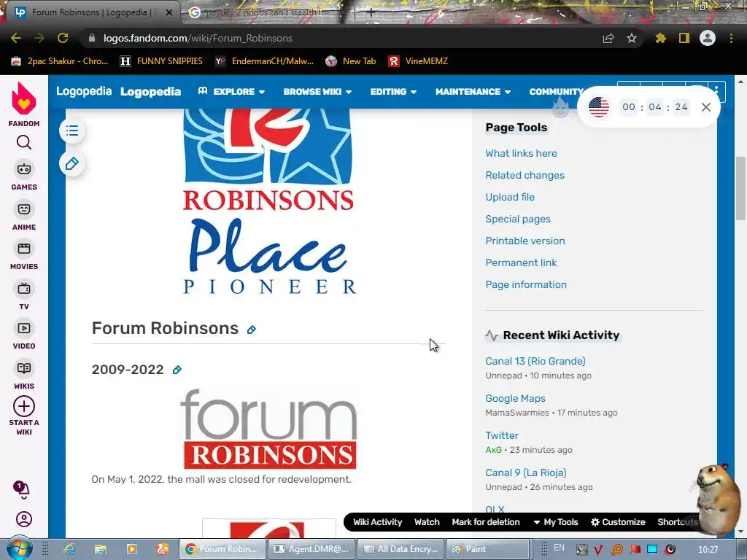Show the table of contents list icon
The height and width of the screenshot is (560, 747).
pyautogui.click(x=72, y=131)
